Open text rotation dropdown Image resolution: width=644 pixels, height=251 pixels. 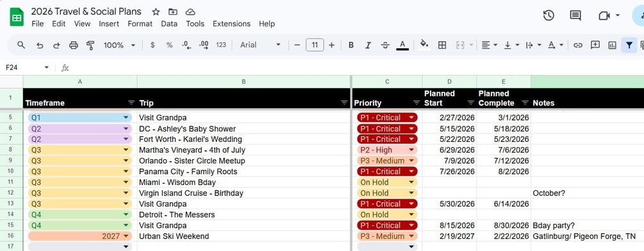coord(556,45)
